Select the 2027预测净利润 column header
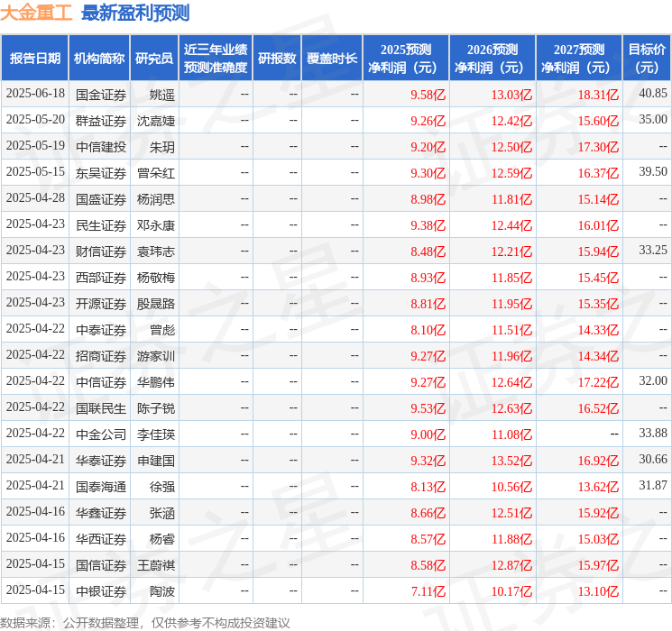Viewport: 672px width, 631px height. coord(578,59)
